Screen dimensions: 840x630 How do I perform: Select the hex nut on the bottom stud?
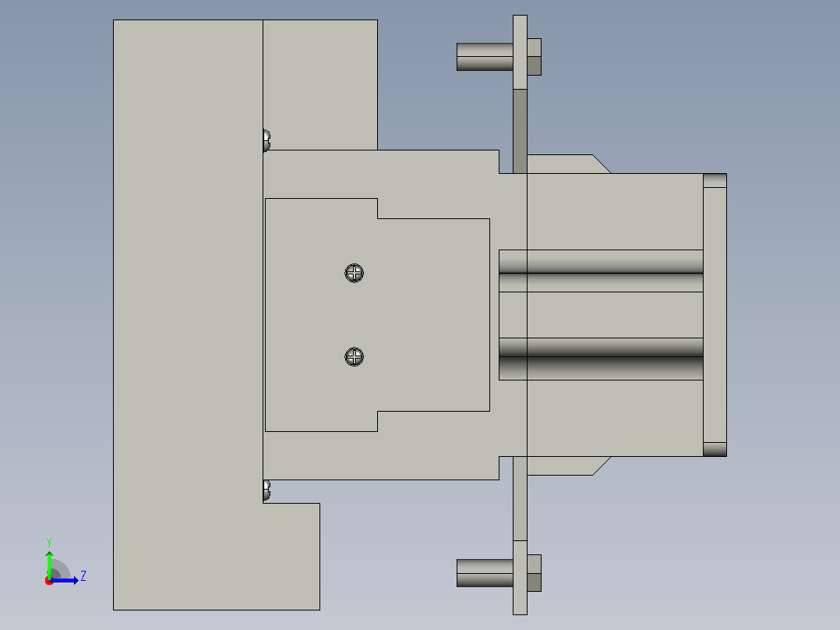point(534,573)
